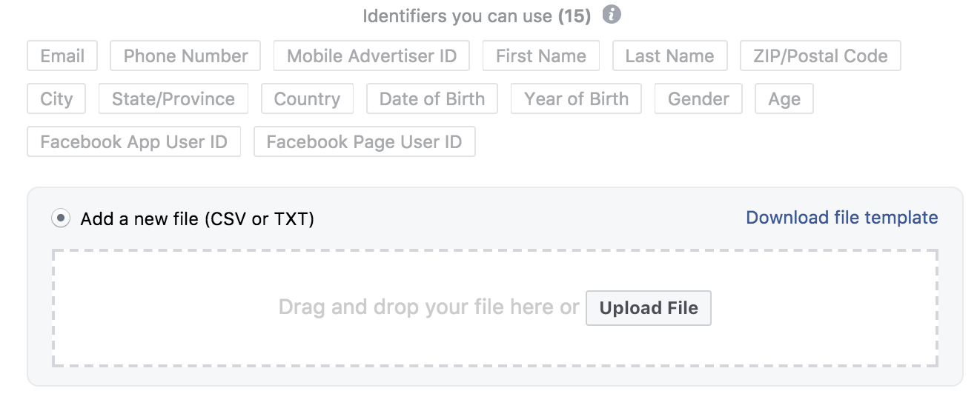Select the City identifier tag
The width and height of the screenshot is (980, 394).
click(x=56, y=98)
